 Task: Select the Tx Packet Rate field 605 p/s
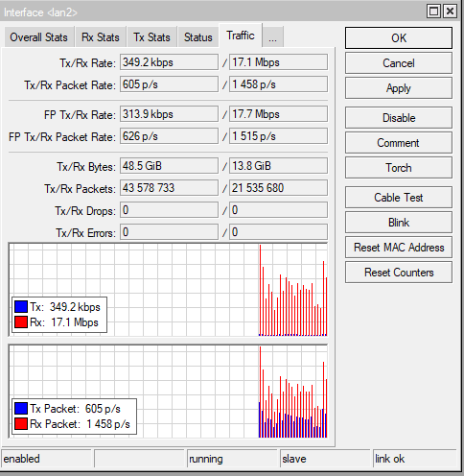169,84
